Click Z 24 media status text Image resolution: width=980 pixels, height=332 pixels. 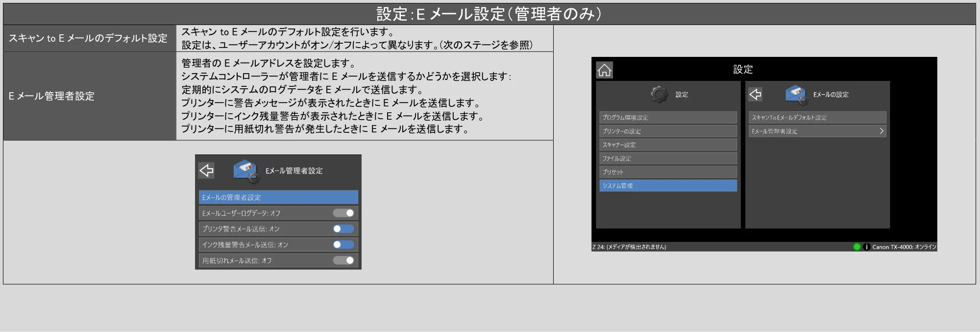(x=629, y=247)
